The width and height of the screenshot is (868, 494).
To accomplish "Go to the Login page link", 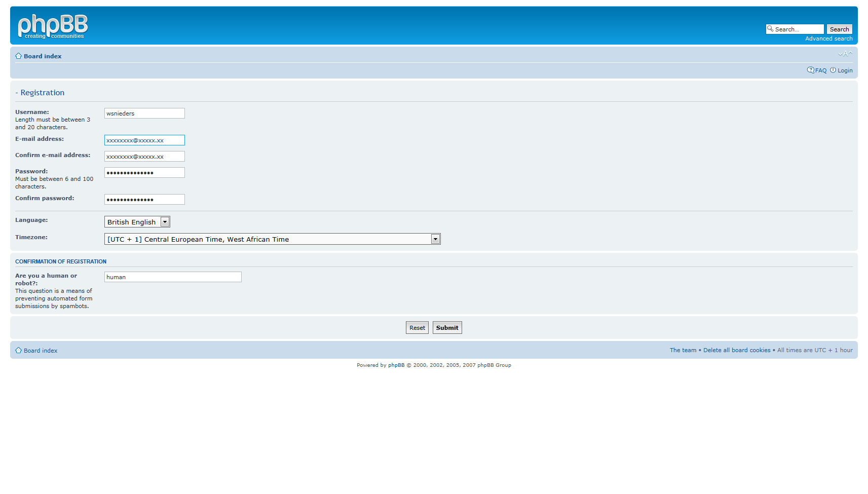I will tap(845, 71).
